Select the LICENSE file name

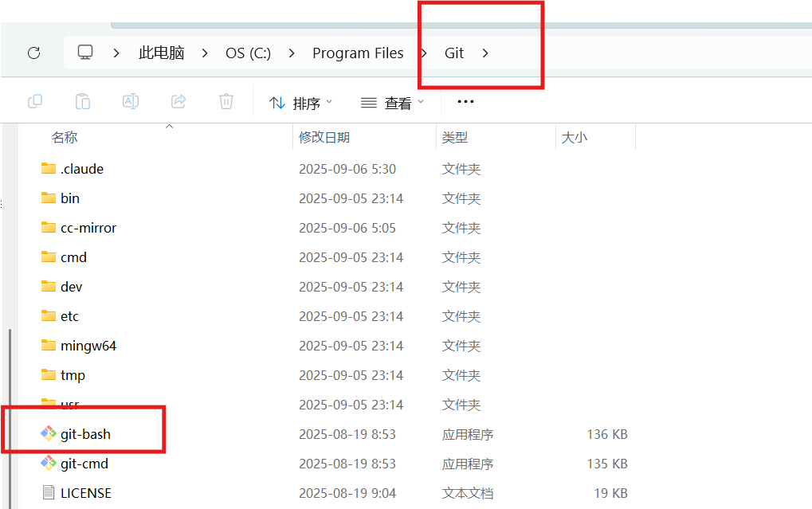coord(86,493)
